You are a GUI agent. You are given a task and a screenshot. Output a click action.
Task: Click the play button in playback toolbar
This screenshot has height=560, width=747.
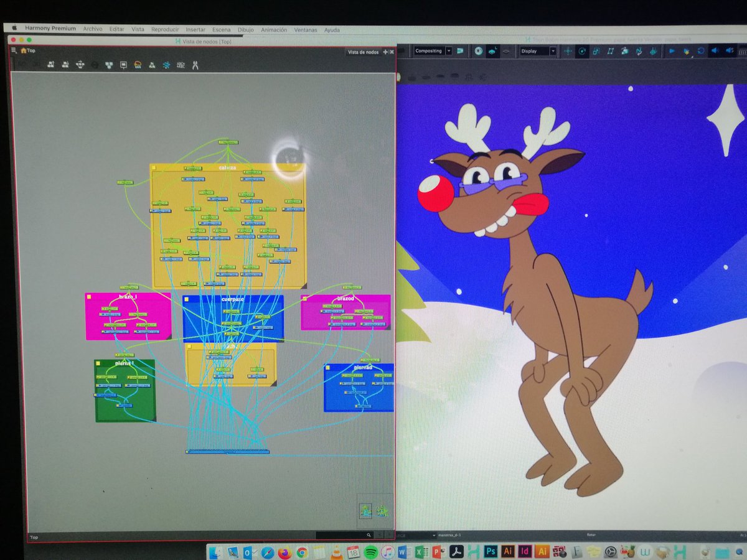[x=672, y=51]
